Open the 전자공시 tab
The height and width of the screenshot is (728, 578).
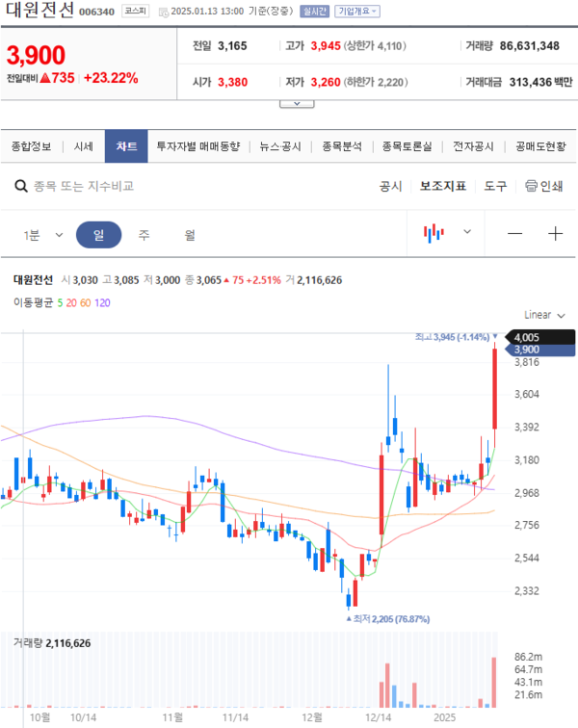pyautogui.click(x=473, y=146)
